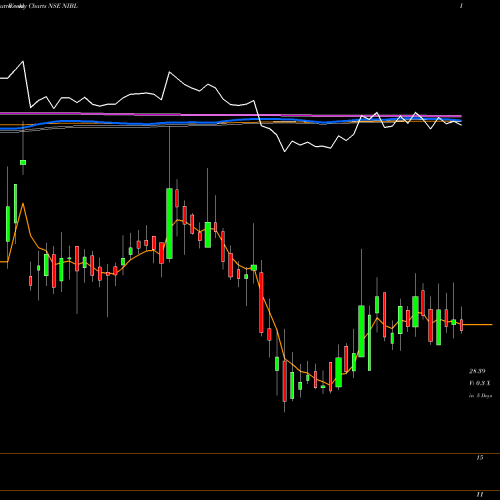Click the lowest red candlestick at the chart bottom

[284, 381]
